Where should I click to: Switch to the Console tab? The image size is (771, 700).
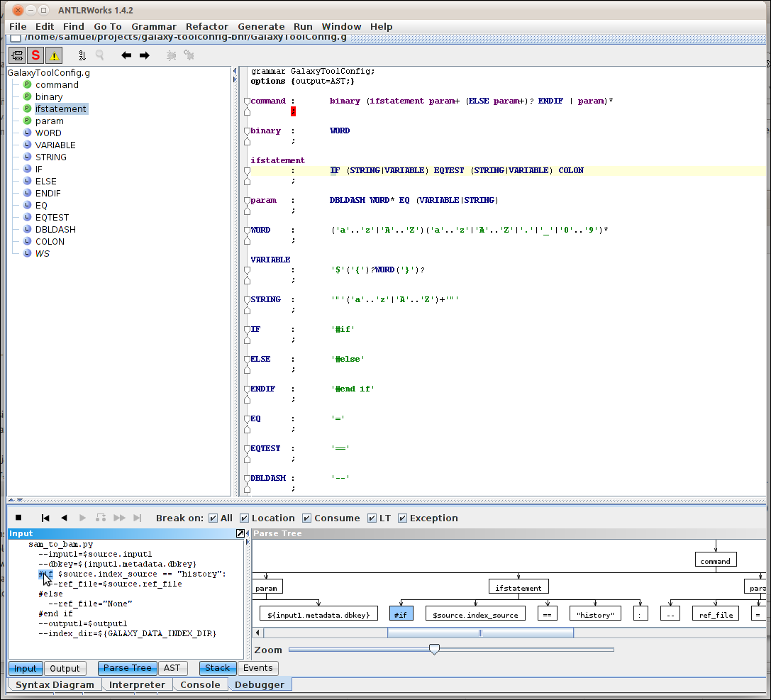[x=200, y=685]
